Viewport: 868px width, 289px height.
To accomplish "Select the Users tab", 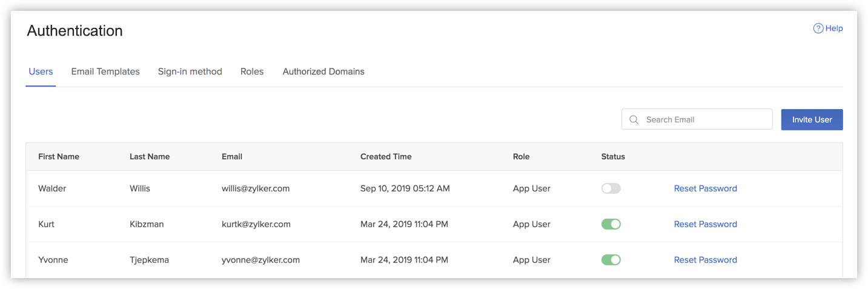I will click(x=41, y=71).
